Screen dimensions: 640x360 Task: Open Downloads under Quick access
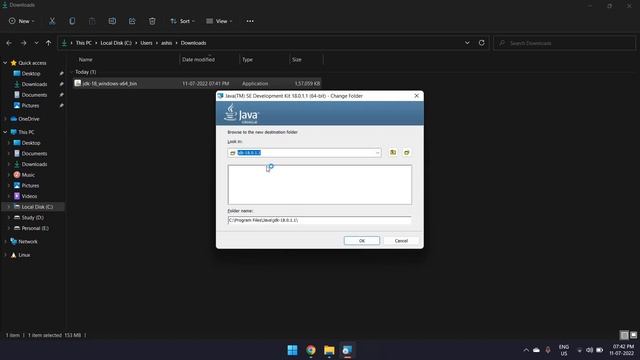[x=34, y=84]
